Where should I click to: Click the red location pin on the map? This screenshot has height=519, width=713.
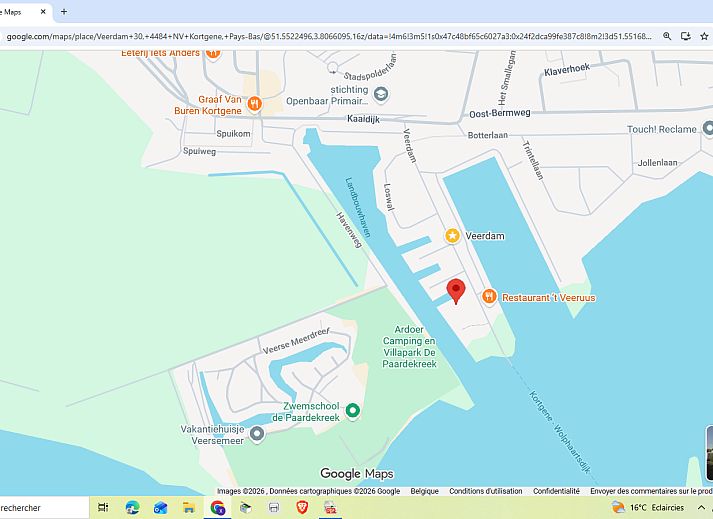click(456, 290)
